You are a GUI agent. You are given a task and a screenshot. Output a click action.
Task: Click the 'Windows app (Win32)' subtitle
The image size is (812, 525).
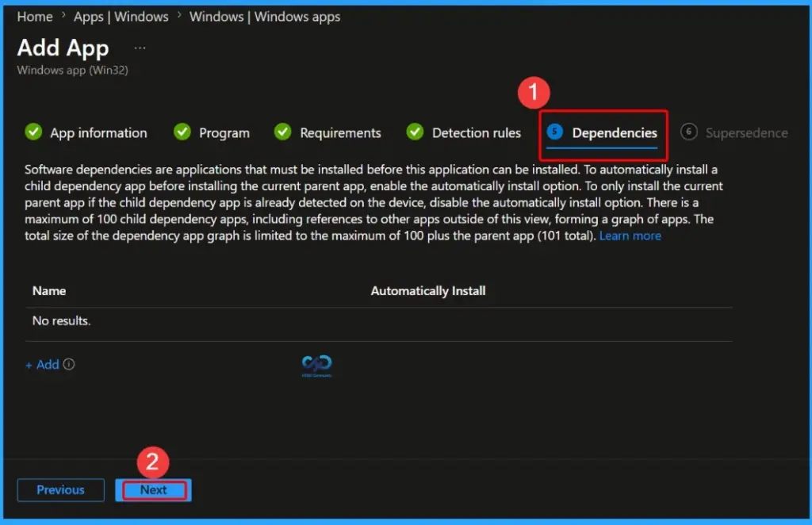click(72, 70)
